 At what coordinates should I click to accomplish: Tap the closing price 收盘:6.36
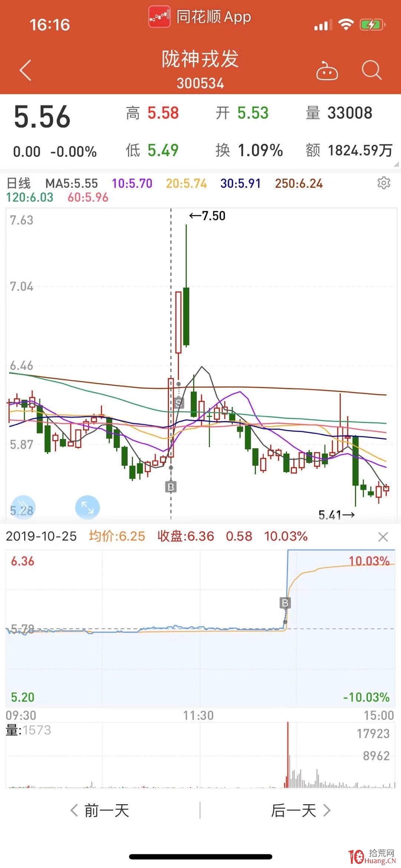coord(186,536)
